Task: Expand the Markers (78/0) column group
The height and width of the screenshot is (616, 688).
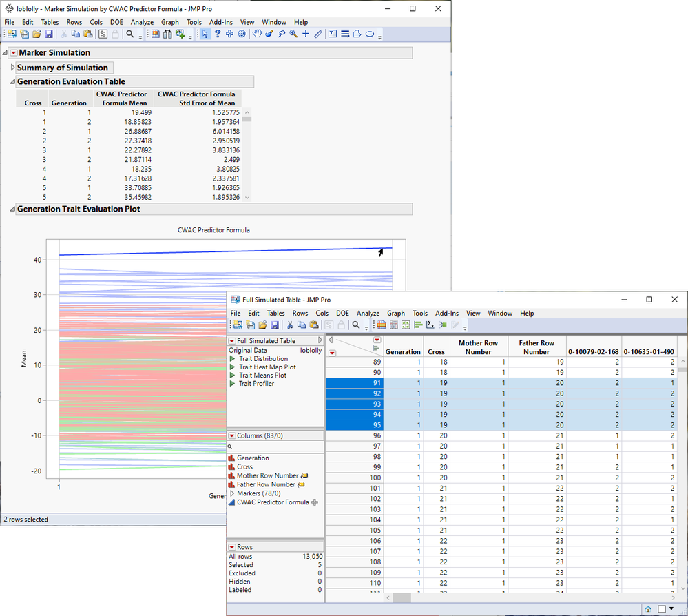Action: pos(231,493)
